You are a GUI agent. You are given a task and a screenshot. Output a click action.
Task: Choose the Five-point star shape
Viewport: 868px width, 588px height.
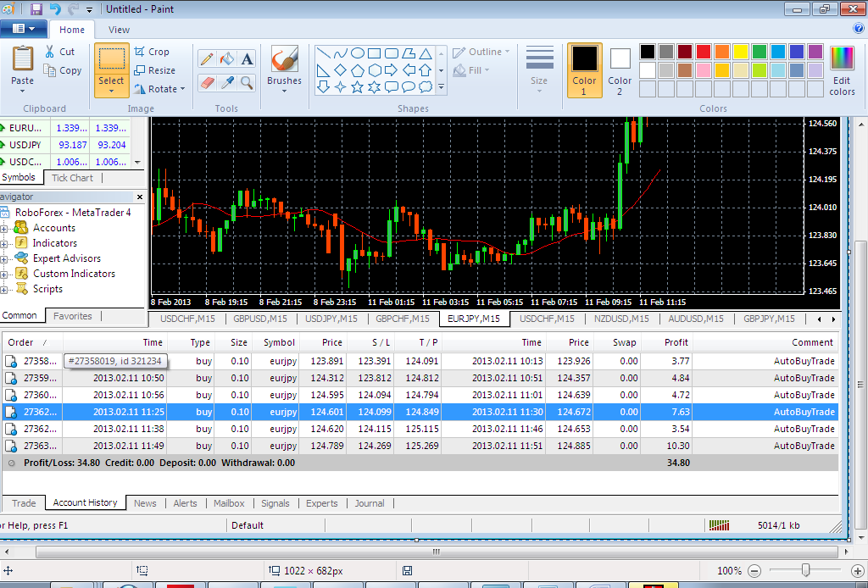pyautogui.click(x=358, y=87)
